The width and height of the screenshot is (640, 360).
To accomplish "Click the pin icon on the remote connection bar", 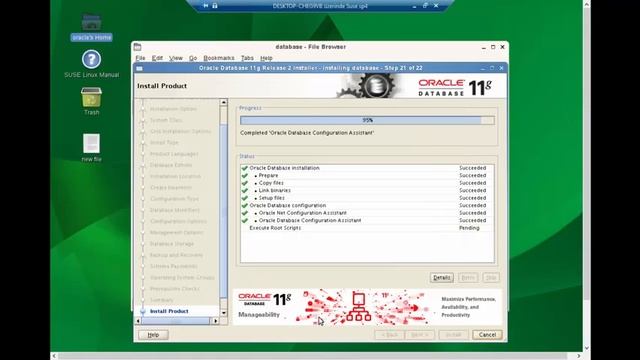I will pyautogui.click(x=206, y=6).
